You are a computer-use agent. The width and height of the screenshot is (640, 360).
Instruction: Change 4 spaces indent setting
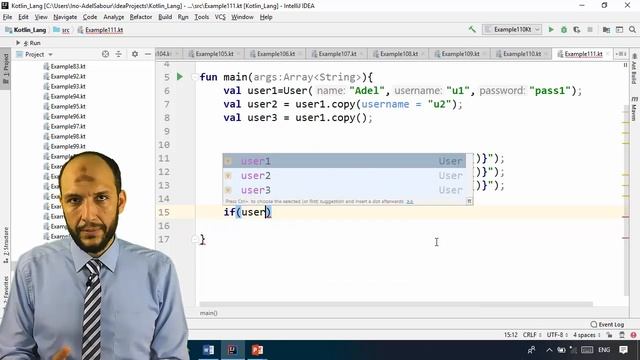click(587, 335)
